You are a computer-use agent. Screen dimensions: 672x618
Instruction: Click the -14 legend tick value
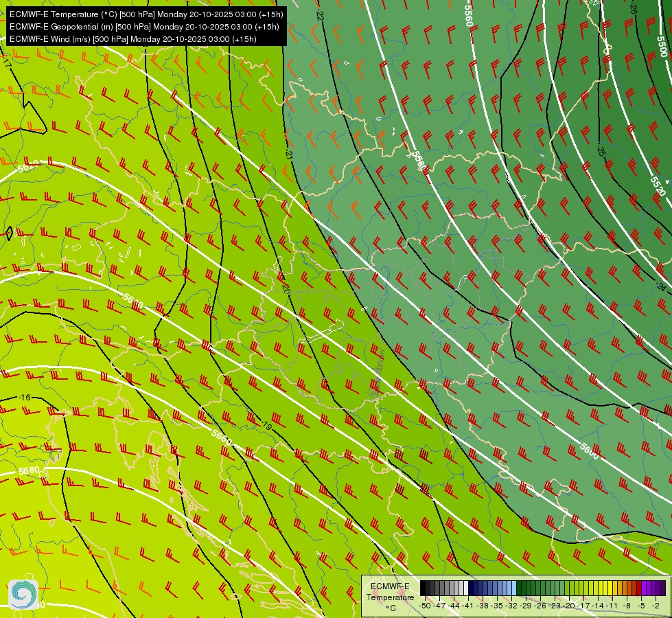pos(598,606)
